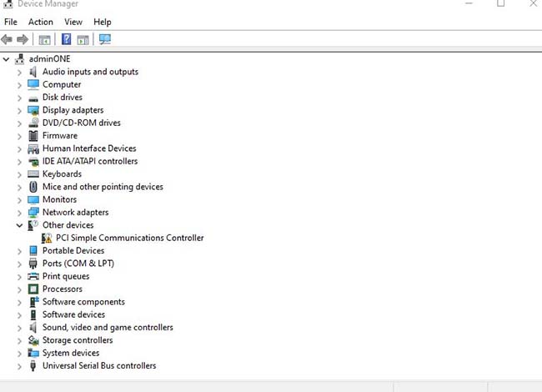Click the Ports (COM & LPT) connector icon

click(33, 264)
